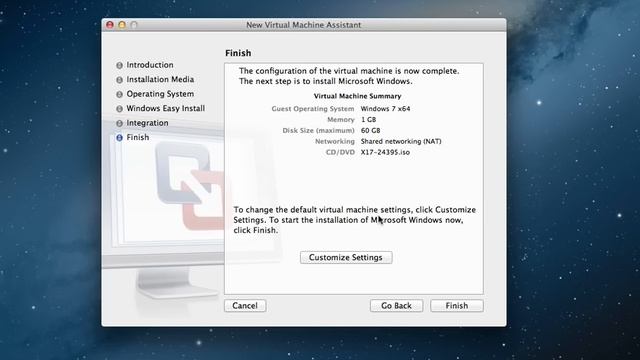Select the Introduction step in sidebar
Image resolution: width=640 pixels, height=360 pixels.
150,65
